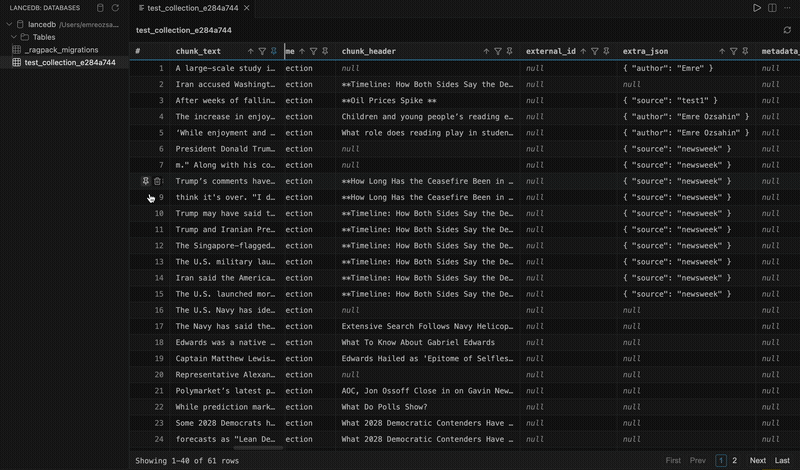Select cell 'Polymarket's latest p…'

[x=225, y=391]
